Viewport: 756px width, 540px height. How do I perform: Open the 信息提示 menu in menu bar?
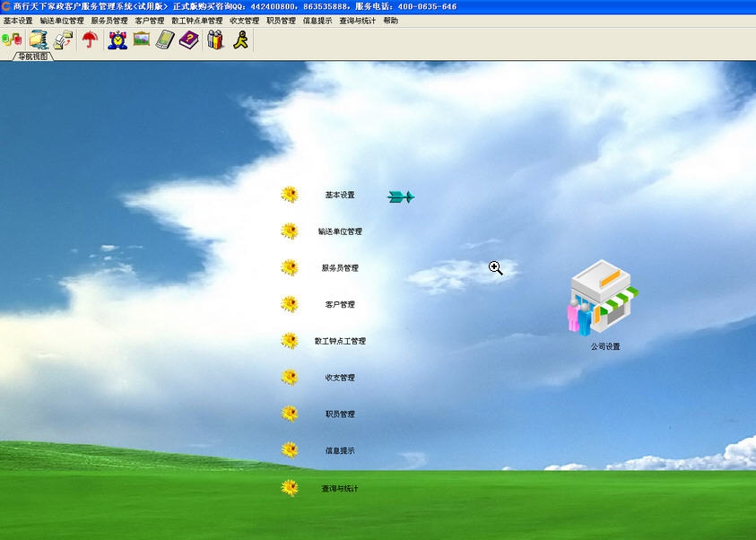click(x=317, y=21)
